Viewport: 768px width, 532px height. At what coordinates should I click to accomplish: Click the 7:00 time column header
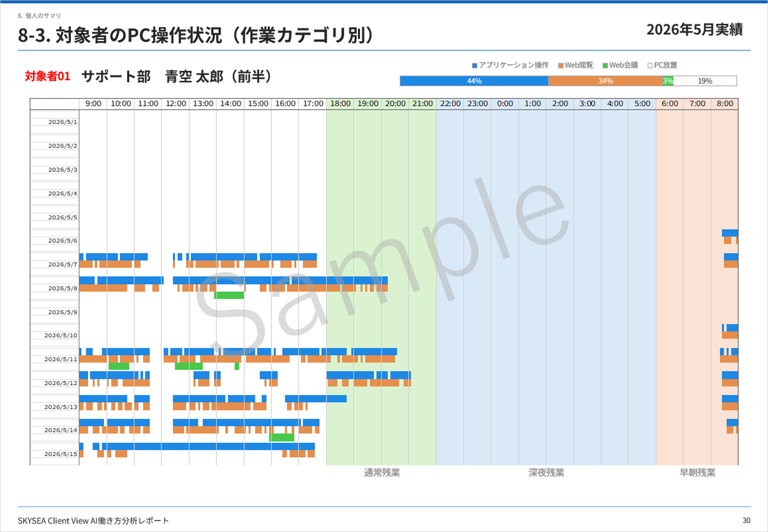click(x=697, y=104)
